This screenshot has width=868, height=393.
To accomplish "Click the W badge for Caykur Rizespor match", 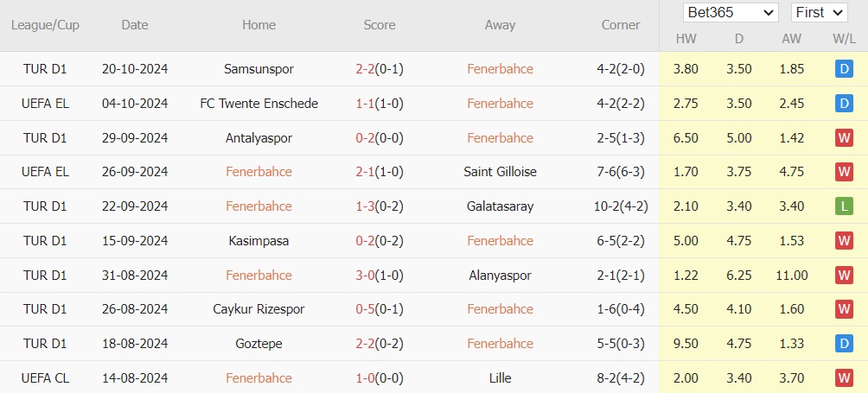I will [844, 309].
